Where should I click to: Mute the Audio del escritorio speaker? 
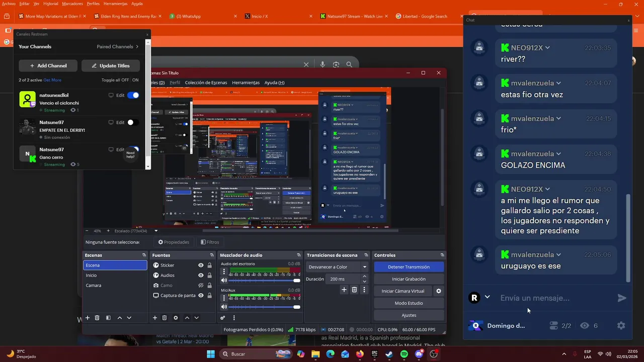(x=224, y=281)
